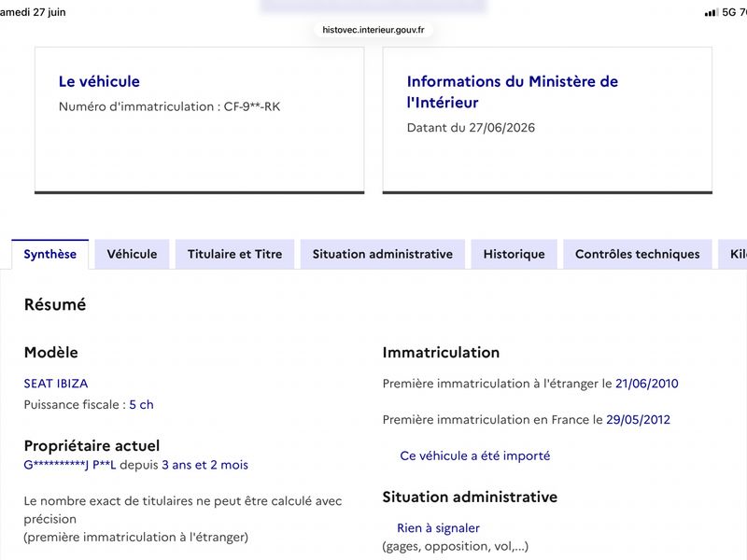Viewport: 747px width, 560px height.
Task: Click the "Informations du Ministère de l'Intérieur" heading
Action: pyautogui.click(x=512, y=91)
